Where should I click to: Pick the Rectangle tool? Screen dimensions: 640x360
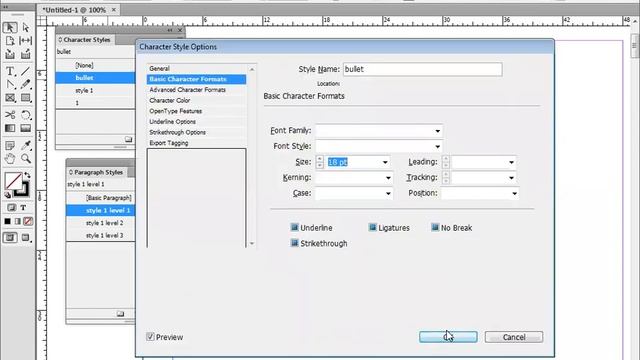click(26, 98)
